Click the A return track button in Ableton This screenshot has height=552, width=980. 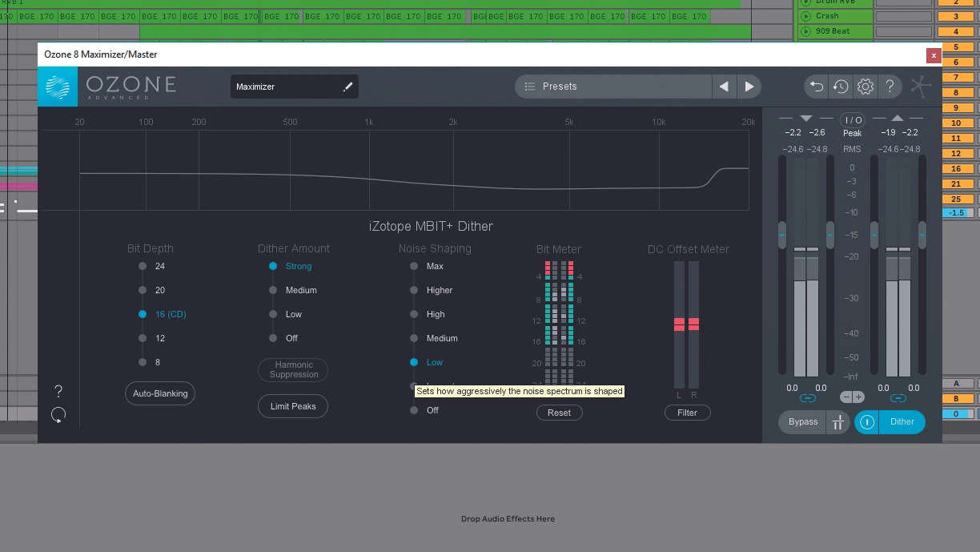pyautogui.click(x=956, y=384)
